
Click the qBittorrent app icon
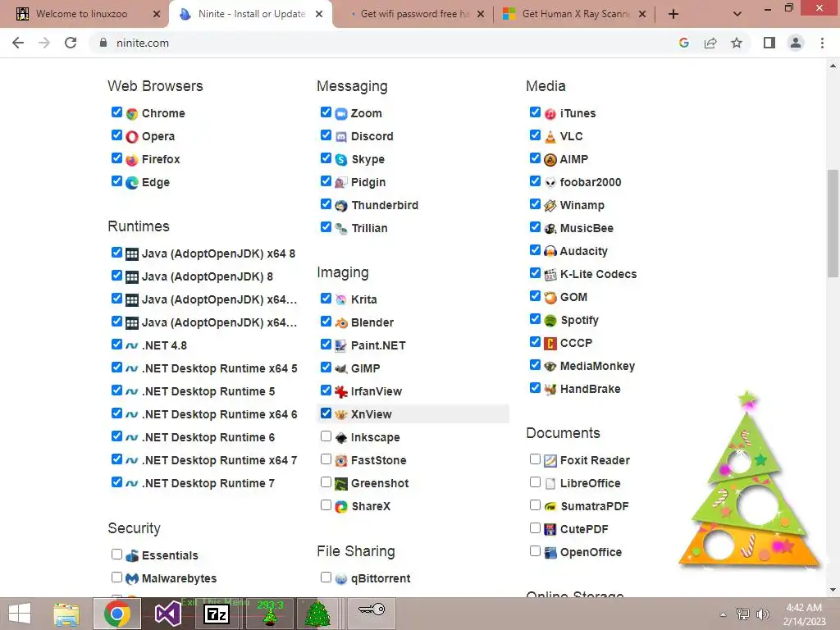click(341, 578)
